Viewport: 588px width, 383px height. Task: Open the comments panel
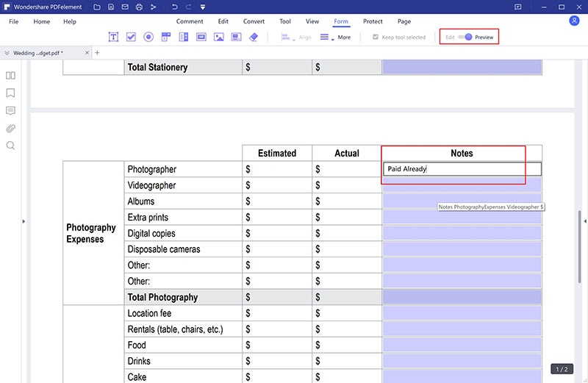point(10,111)
